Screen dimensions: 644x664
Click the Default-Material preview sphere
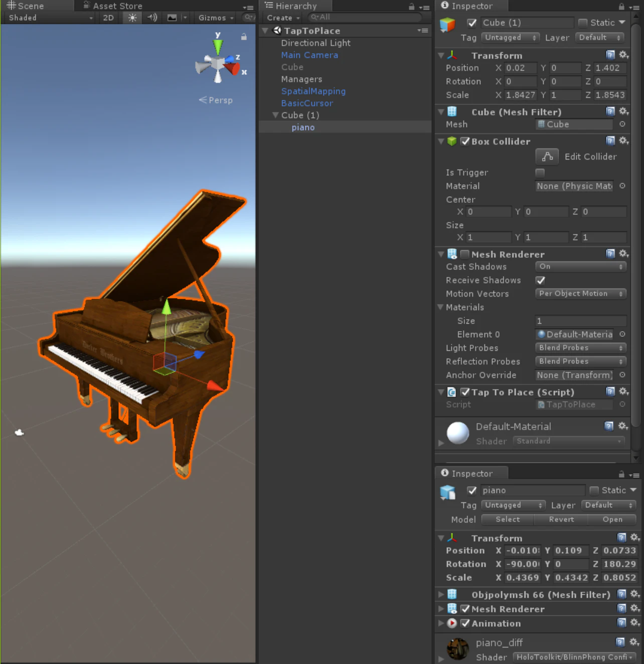[x=457, y=433]
